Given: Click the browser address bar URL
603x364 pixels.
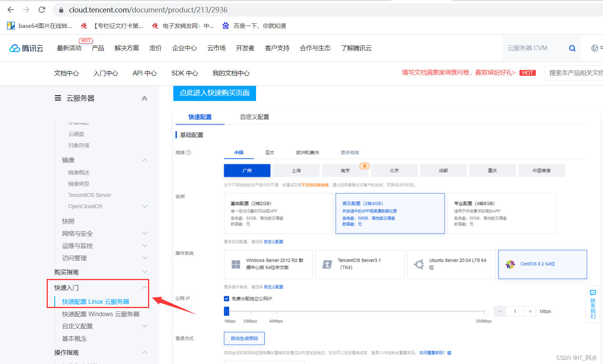Looking at the screenshot, I should point(148,10).
